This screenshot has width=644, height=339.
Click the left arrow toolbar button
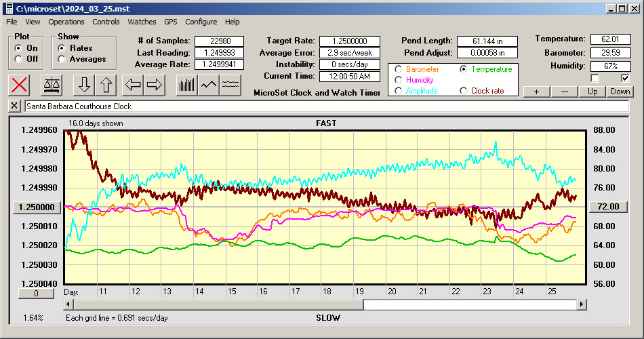[133, 85]
